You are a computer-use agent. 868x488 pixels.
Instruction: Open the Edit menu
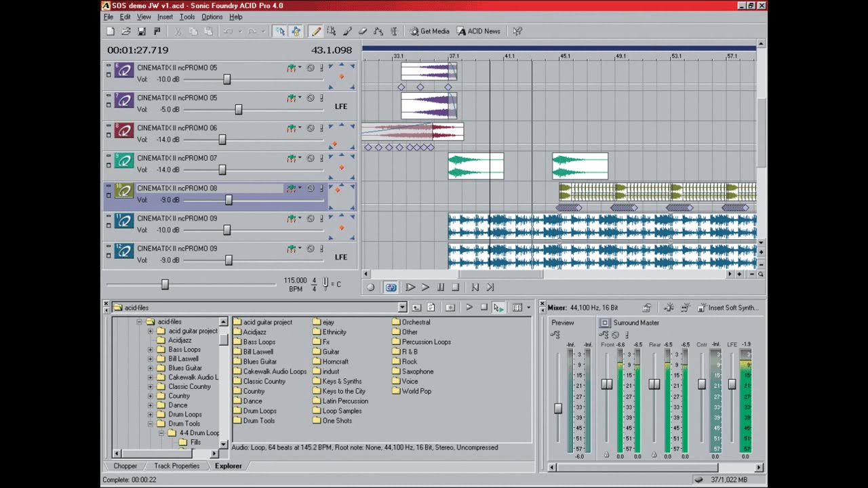coord(125,17)
